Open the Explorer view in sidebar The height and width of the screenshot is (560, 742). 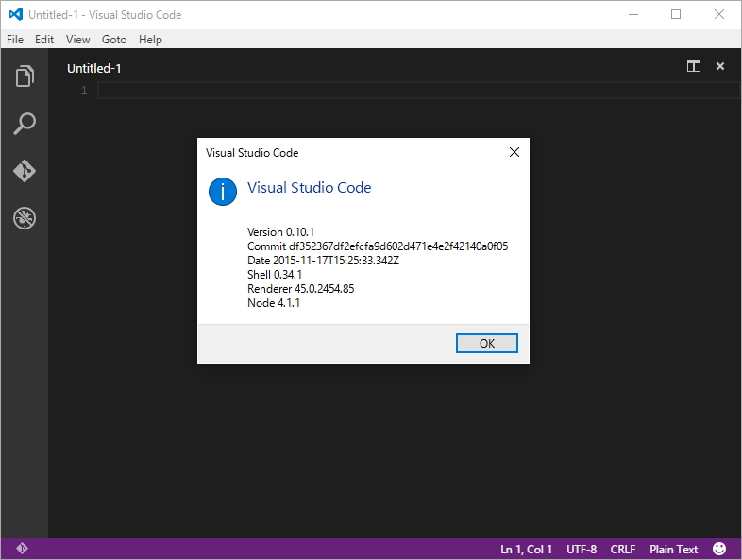(25, 76)
